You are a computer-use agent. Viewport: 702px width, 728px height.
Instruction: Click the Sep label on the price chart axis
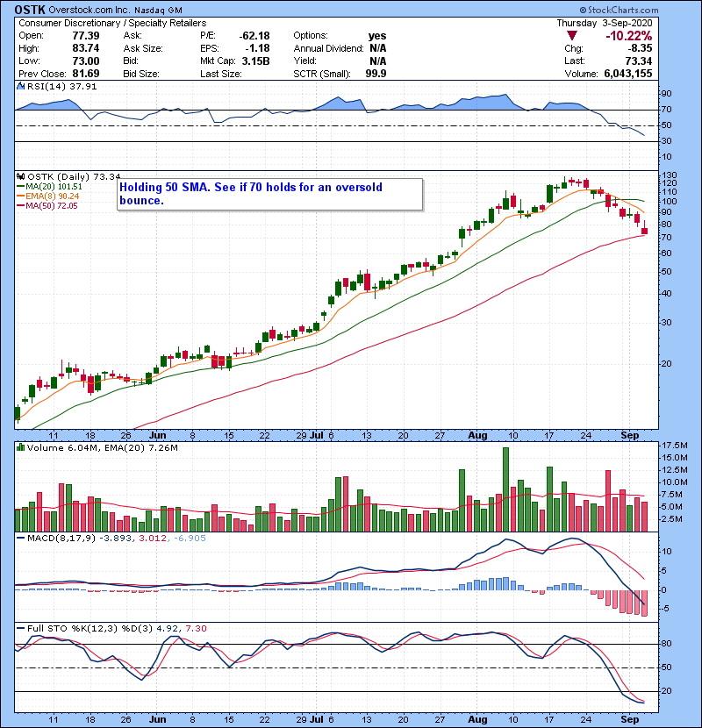click(x=630, y=436)
